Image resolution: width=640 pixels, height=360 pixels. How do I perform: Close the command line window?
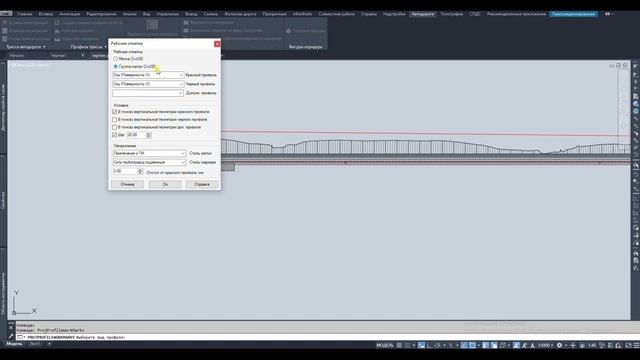[11, 327]
